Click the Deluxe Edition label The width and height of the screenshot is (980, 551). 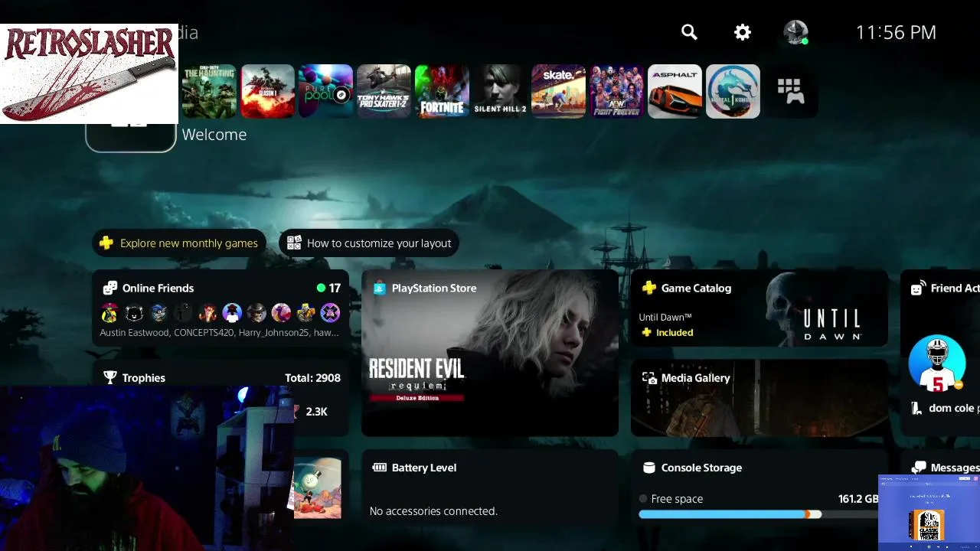418,398
